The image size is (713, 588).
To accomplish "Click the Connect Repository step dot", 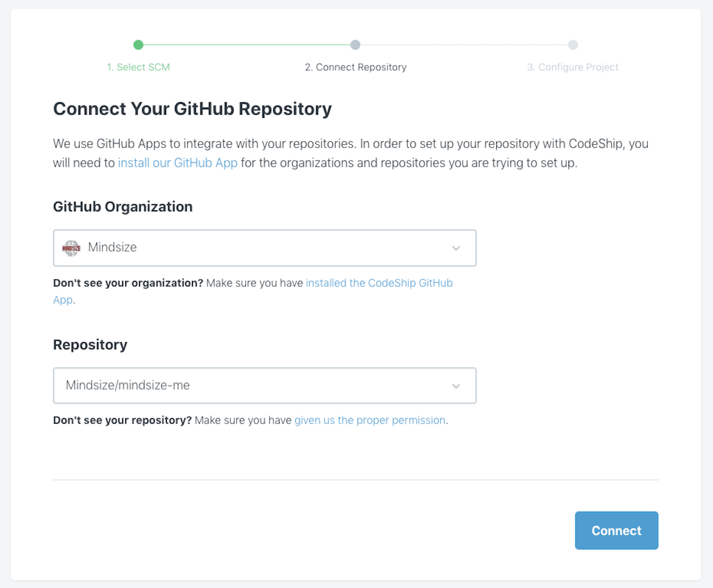I will pos(355,45).
